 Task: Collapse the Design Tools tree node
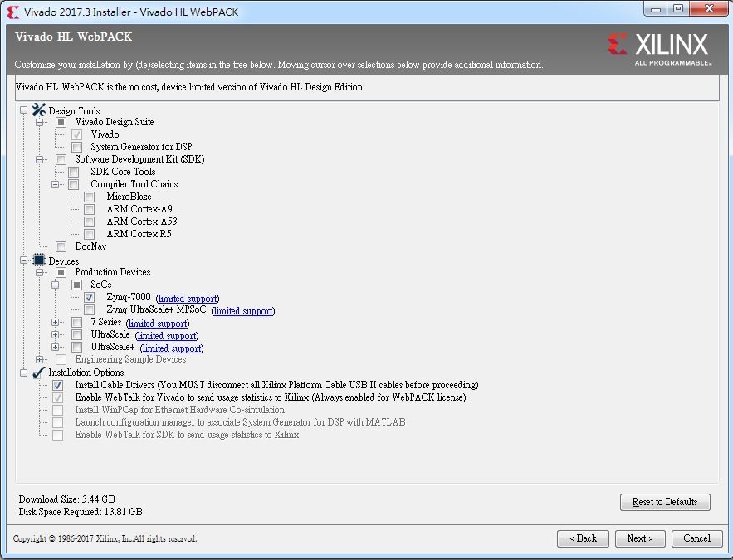pos(24,110)
